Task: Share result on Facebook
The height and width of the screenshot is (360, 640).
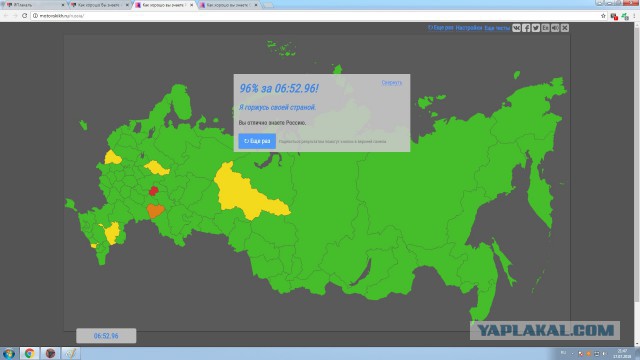Action: coord(526,28)
